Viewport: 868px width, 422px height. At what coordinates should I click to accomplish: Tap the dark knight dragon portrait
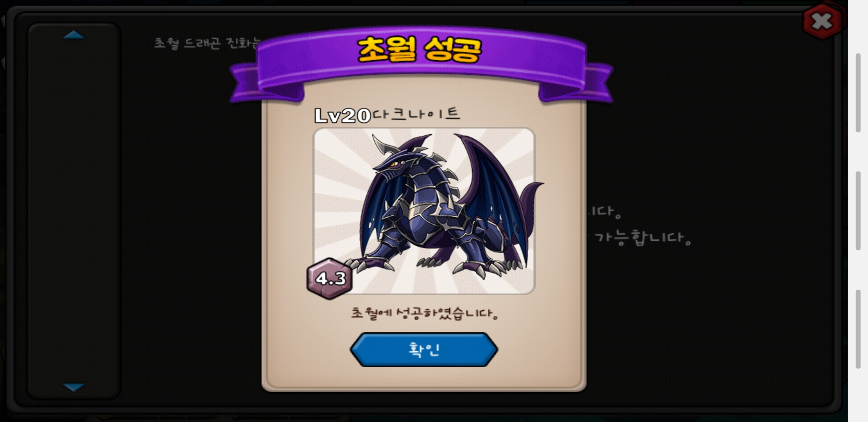pyautogui.click(x=424, y=211)
